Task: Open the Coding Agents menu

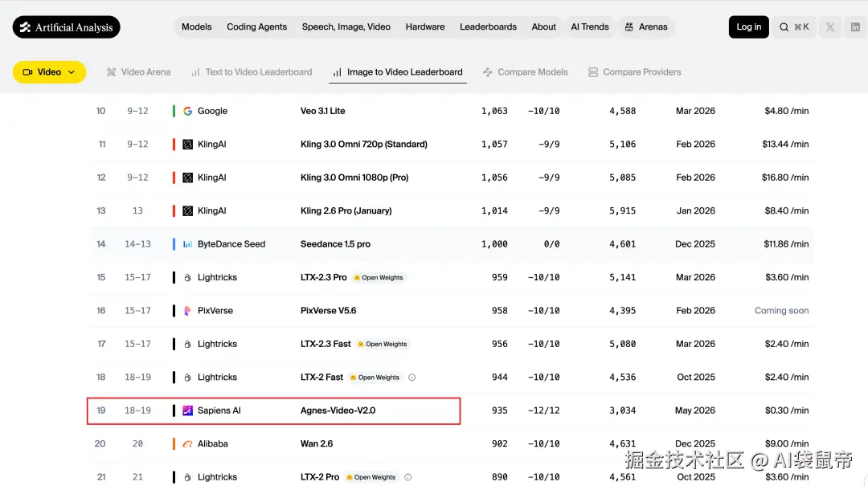Action: [257, 27]
